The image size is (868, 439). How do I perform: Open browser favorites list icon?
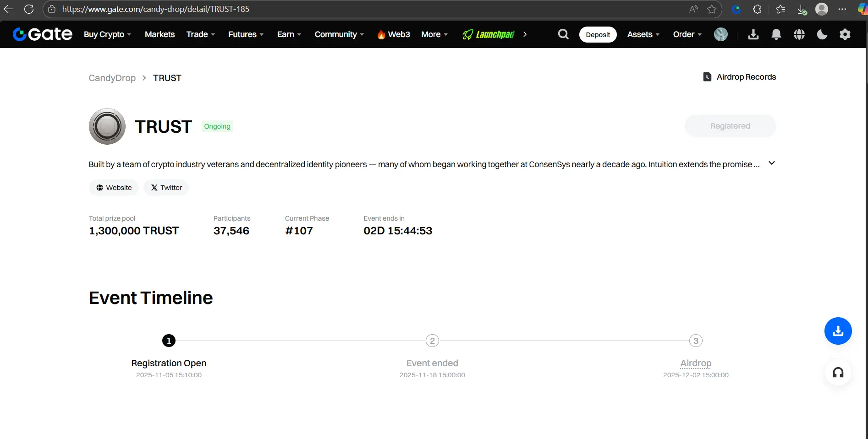tap(780, 9)
